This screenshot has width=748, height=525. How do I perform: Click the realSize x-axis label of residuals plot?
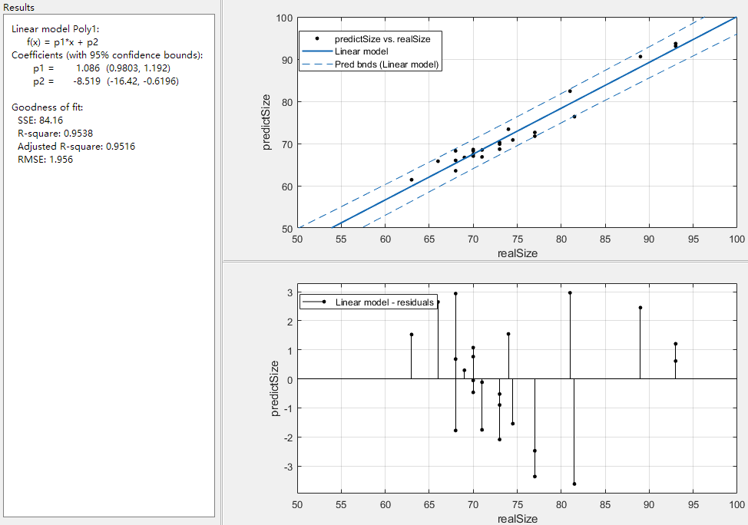pyautogui.click(x=517, y=519)
